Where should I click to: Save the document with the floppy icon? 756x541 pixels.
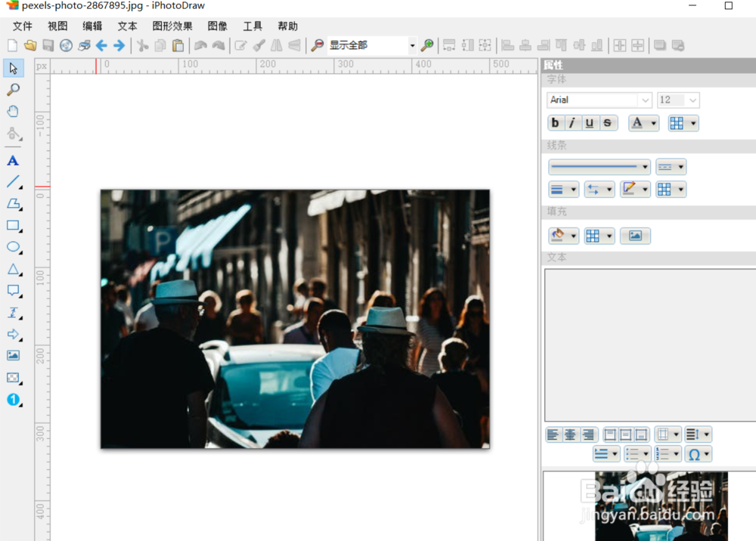tap(48, 46)
